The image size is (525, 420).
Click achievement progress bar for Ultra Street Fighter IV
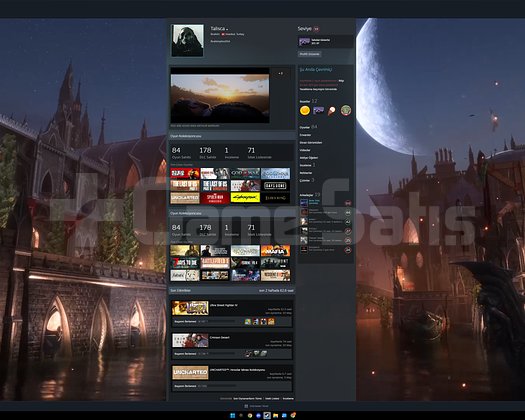coord(221,322)
